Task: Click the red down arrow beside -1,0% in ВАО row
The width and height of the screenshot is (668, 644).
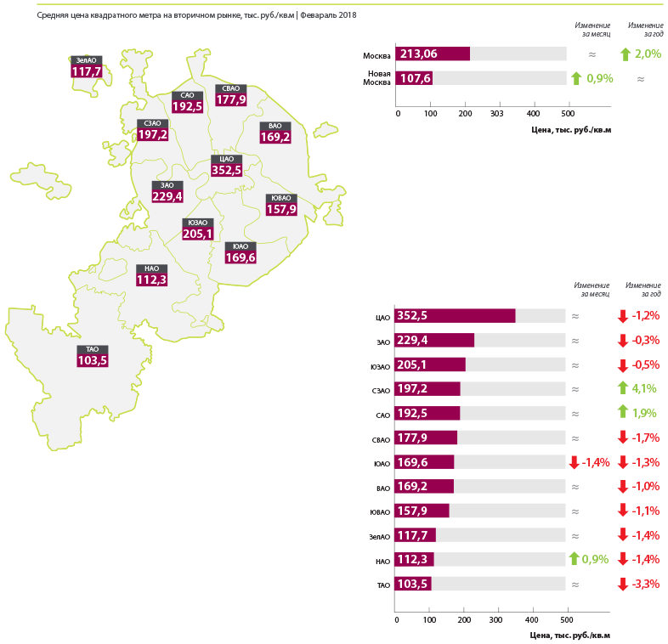Action: (x=623, y=487)
